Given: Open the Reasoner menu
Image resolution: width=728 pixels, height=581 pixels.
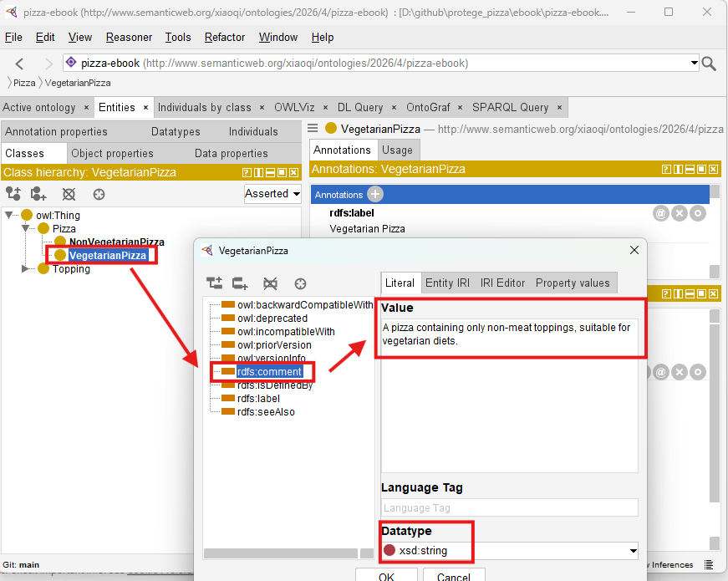Looking at the screenshot, I should 129,37.
